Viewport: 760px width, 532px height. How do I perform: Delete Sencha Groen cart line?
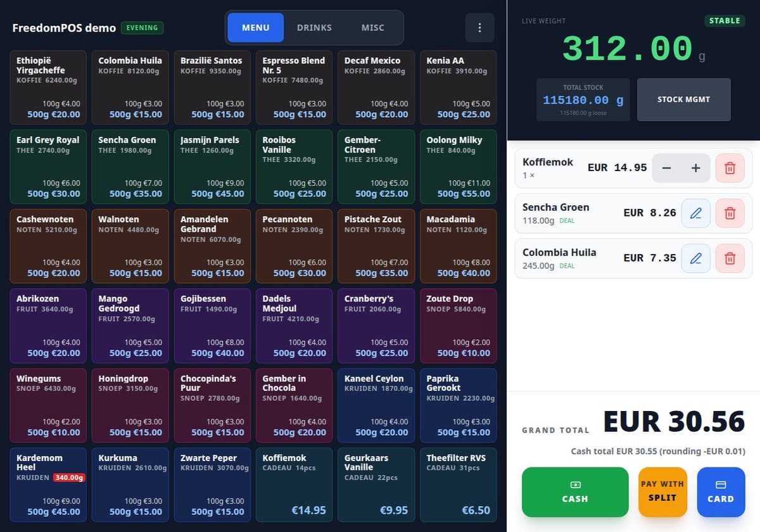click(x=730, y=213)
